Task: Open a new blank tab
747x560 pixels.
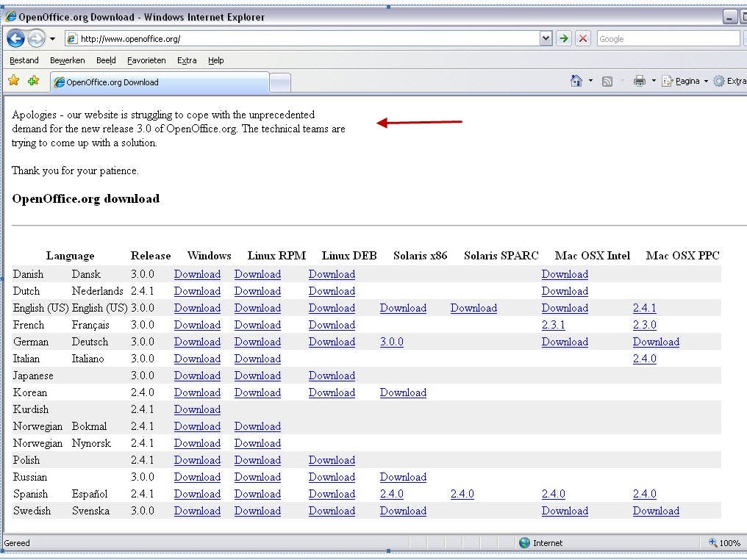Action: [280, 83]
